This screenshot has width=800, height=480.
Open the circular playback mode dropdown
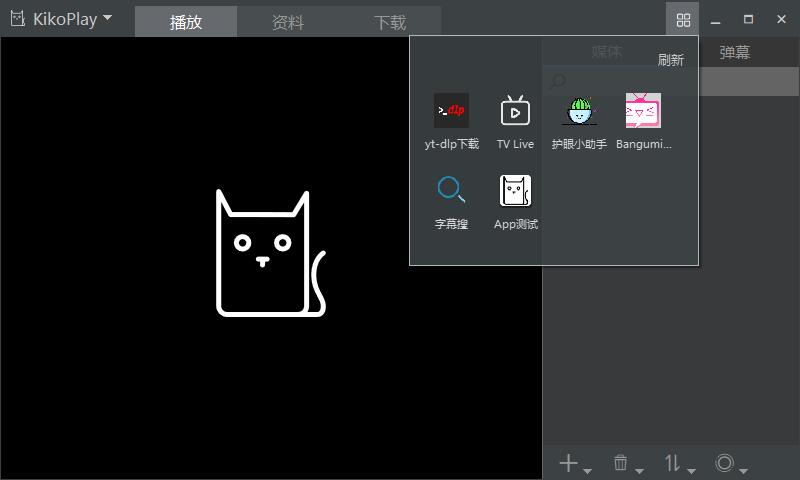point(730,463)
